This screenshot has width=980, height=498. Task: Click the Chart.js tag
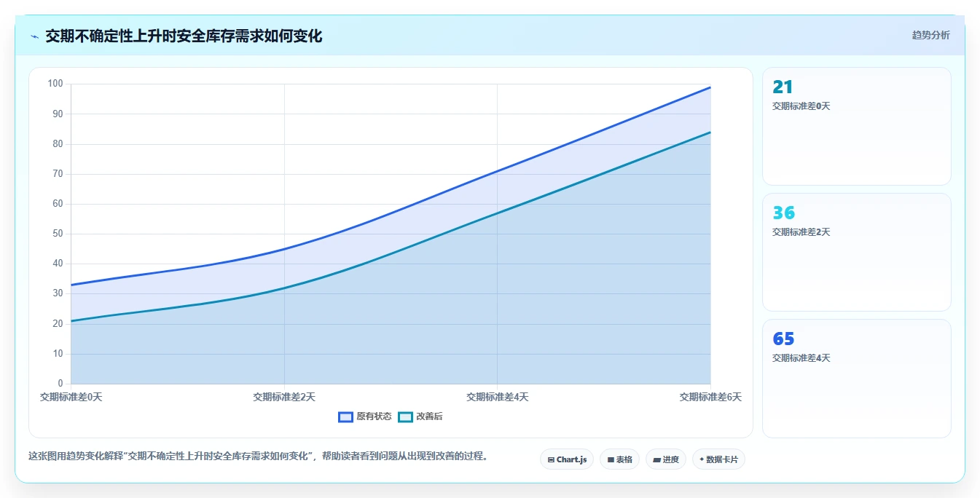click(567, 459)
